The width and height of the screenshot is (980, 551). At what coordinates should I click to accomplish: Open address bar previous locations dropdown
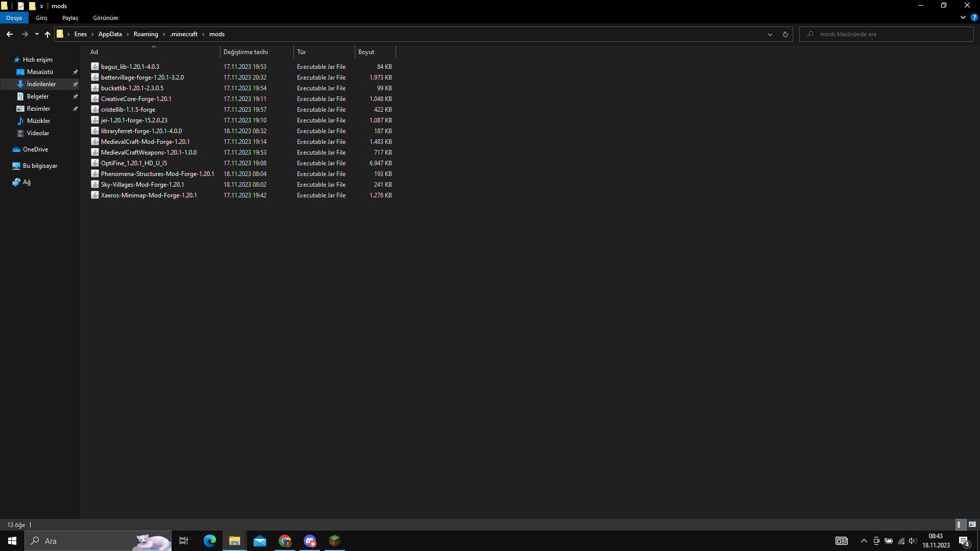coord(770,34)
